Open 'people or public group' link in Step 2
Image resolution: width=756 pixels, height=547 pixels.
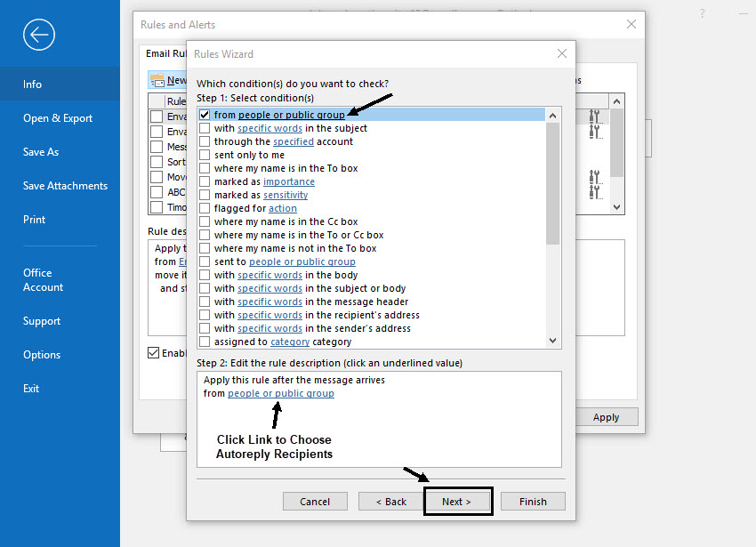pyautogui.click(x=280, y=394)
